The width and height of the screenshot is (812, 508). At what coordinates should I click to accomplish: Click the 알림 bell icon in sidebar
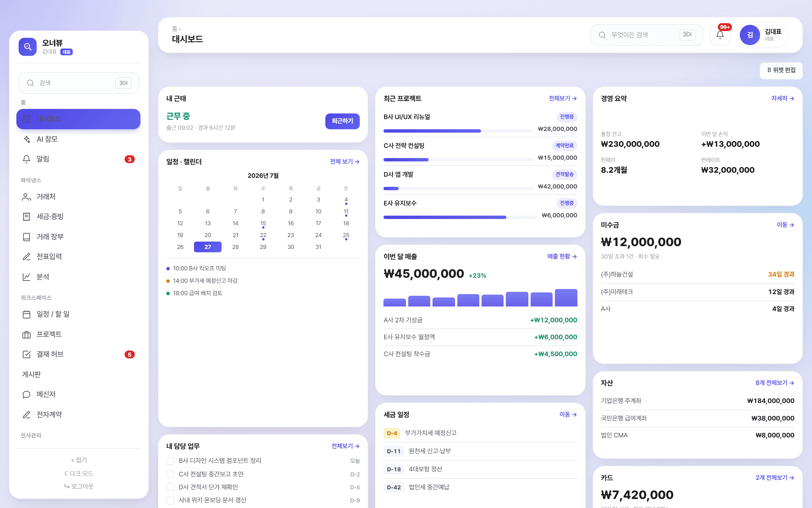point(27,159)
